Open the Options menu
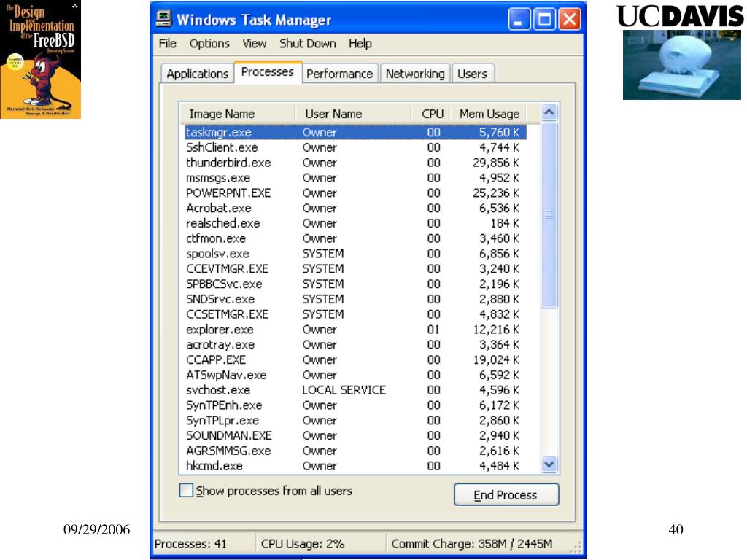Image resolution: width=747 pixels, height=560 pixels. 209,43
